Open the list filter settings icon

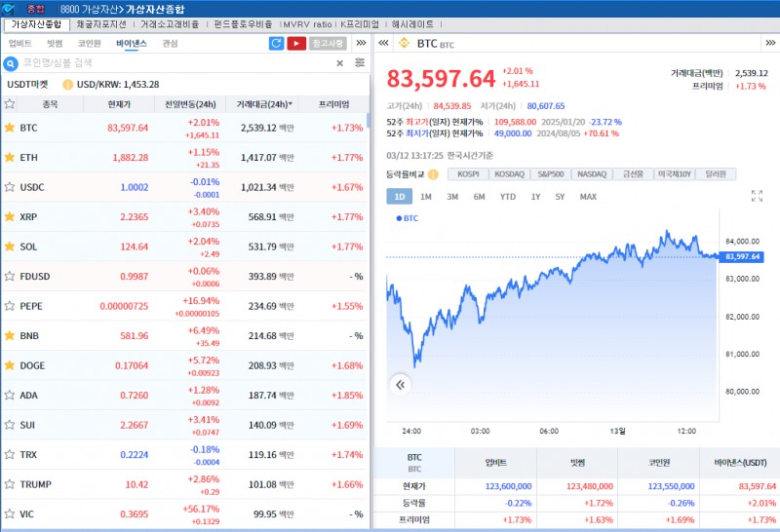(360, 62)
